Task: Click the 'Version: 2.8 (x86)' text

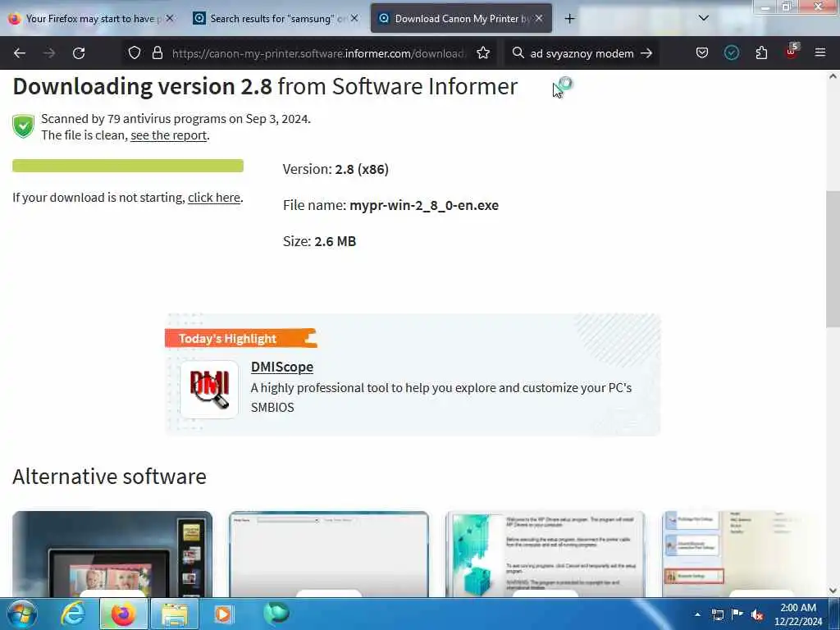Action: (336, 169)
